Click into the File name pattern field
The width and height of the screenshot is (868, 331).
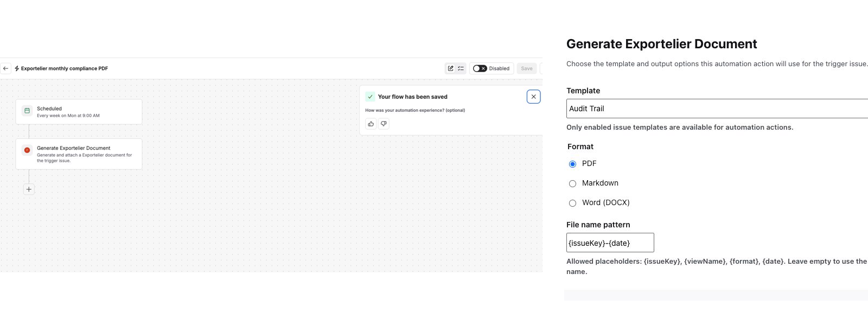610,243
